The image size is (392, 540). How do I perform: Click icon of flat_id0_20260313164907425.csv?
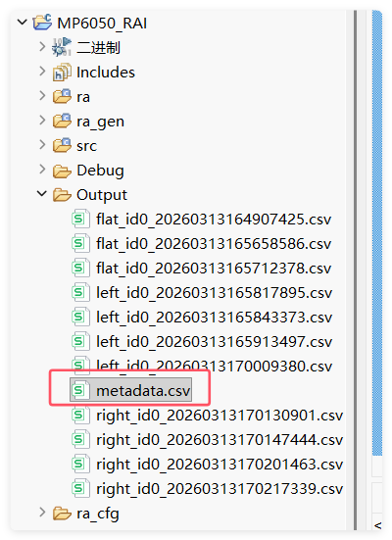tap(80, 219)
